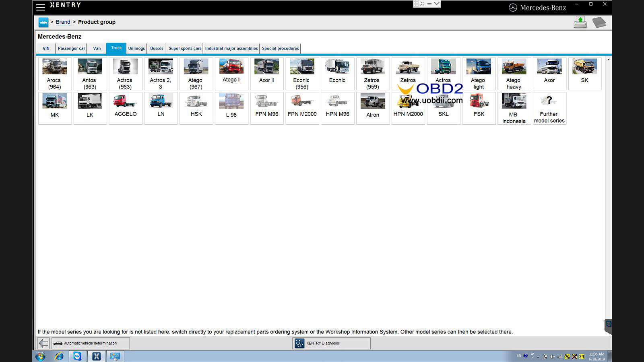
Task: Switch to the Unimogs tab
Action: (136, 48)
